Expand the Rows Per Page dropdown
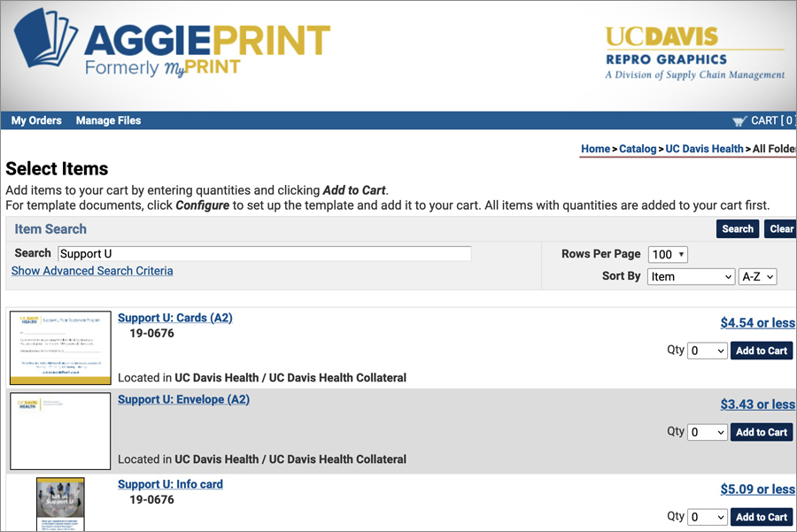The image size is (797, 532). [x=668, y=254]
